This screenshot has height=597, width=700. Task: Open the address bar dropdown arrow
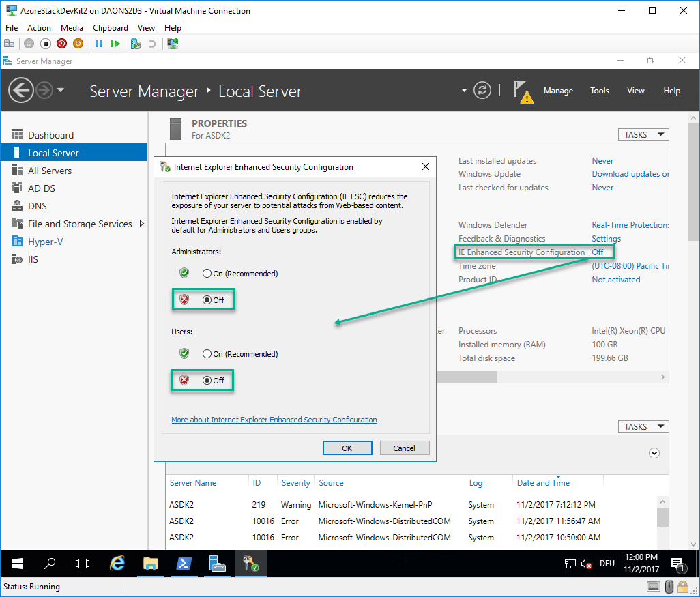pyautogui.click(x=465, y=91)
